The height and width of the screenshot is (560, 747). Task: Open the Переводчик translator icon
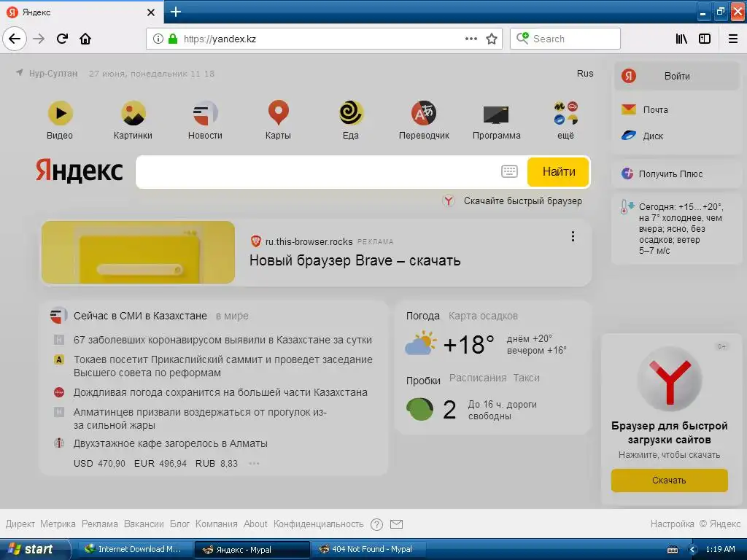click(x=424, y=113)
